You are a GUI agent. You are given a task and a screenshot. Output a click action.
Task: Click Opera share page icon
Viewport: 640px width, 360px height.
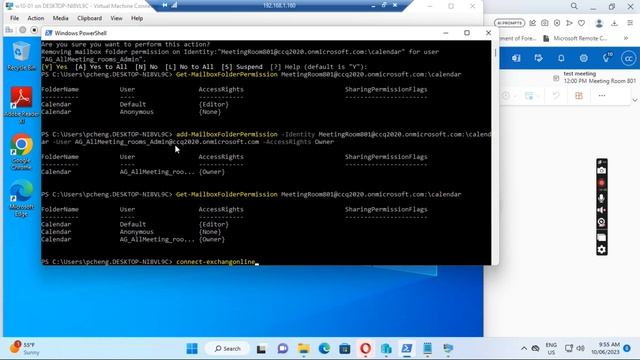tap(532, 23)
